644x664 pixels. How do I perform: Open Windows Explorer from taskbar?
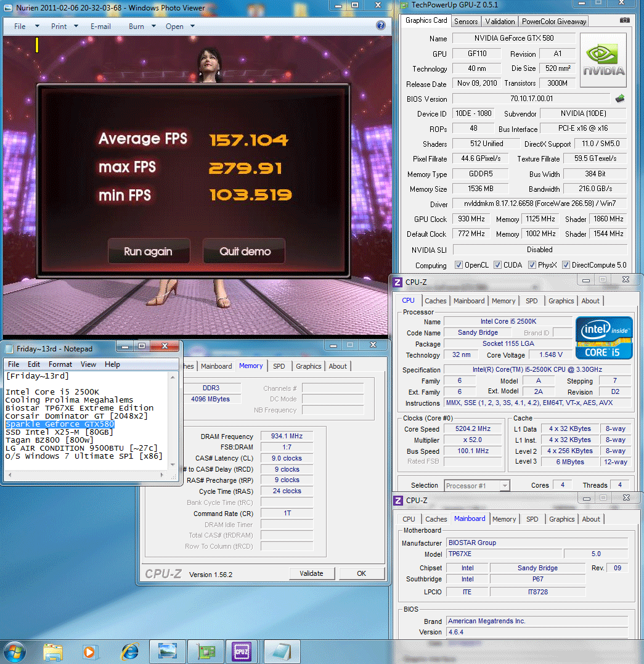click(53, 652)
